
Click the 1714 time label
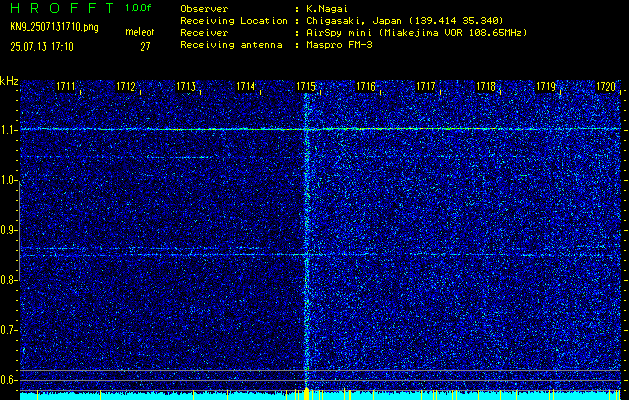(x=246, y=86)
